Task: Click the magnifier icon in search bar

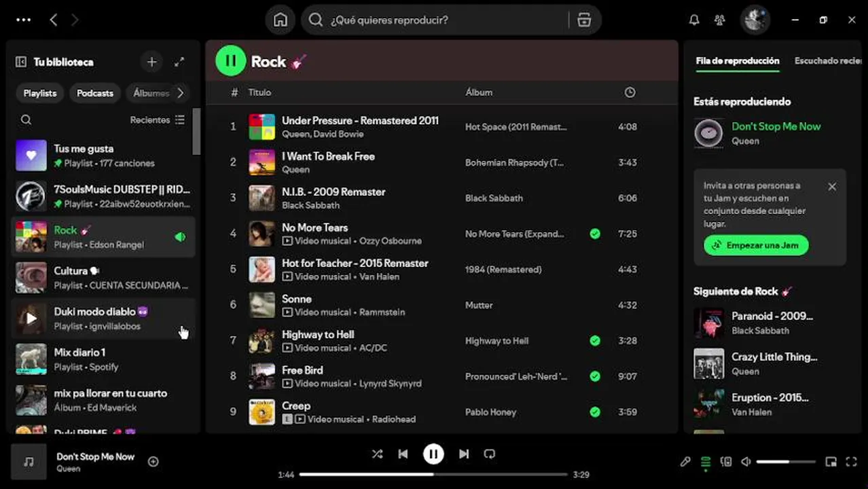Action: (315, 20)
